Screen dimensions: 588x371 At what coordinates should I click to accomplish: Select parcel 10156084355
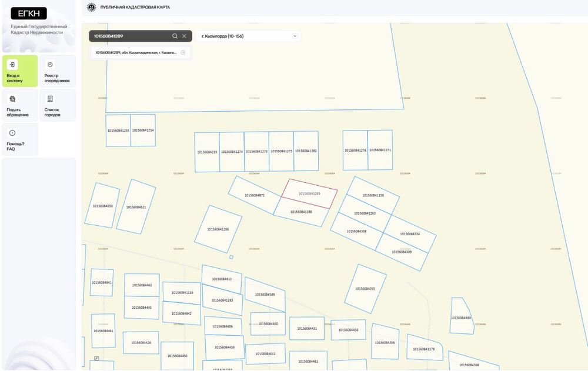pos(365,289)
